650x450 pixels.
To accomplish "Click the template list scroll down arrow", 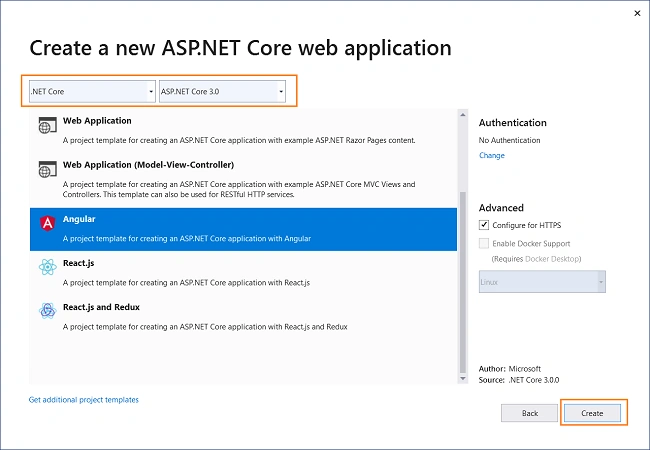I will [463, 378].
